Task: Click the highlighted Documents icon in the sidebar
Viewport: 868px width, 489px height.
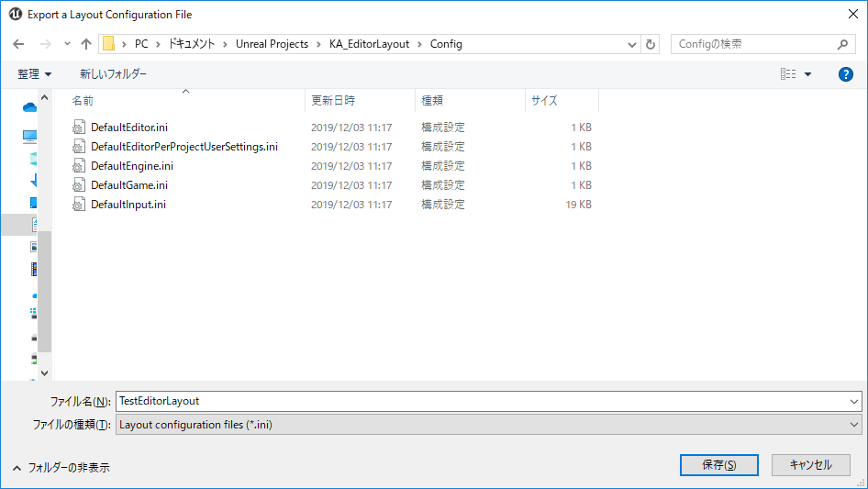Action: coord(34,225)
